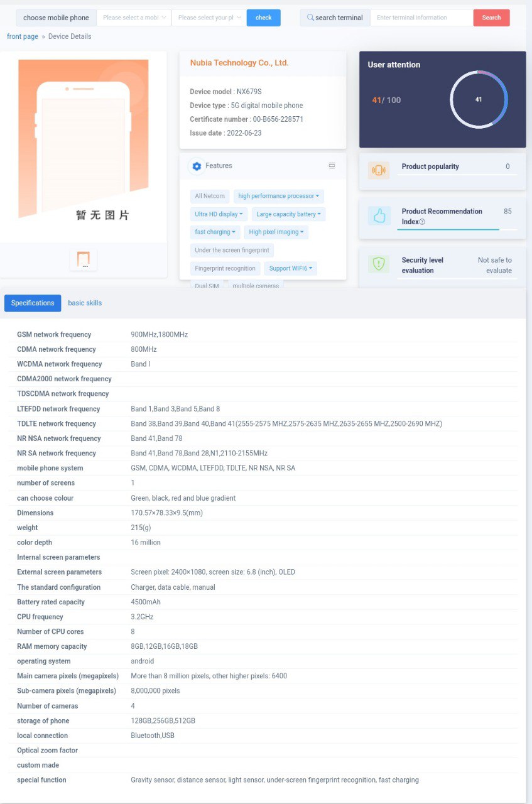Click Issue date 2022-06-23 text
Image resolution: width=532 pixels, height=804 pixels.
[225, 133]
